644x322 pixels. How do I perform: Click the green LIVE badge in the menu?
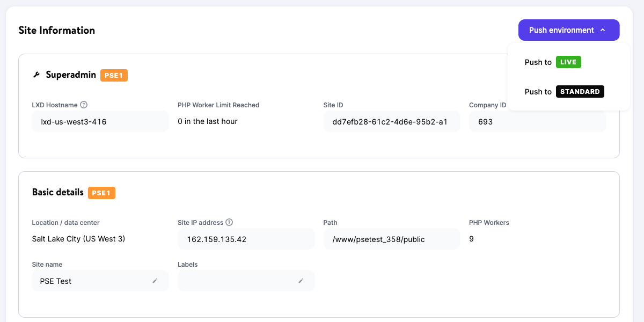coord(569,62)
